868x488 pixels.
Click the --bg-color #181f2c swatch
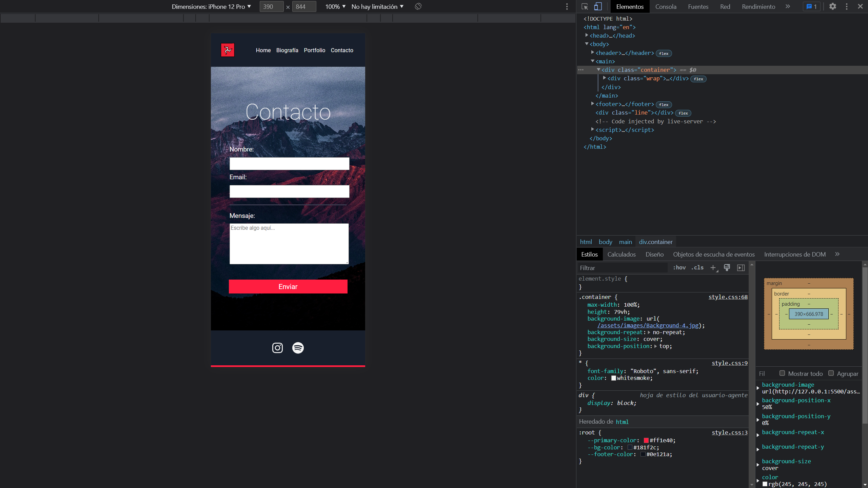tap(630, 447)
